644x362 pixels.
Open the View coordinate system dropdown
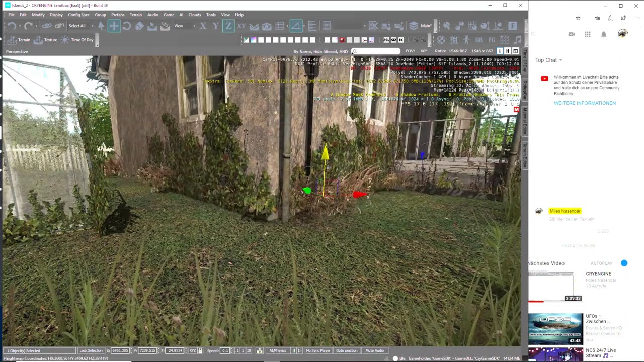click(184, 26)
